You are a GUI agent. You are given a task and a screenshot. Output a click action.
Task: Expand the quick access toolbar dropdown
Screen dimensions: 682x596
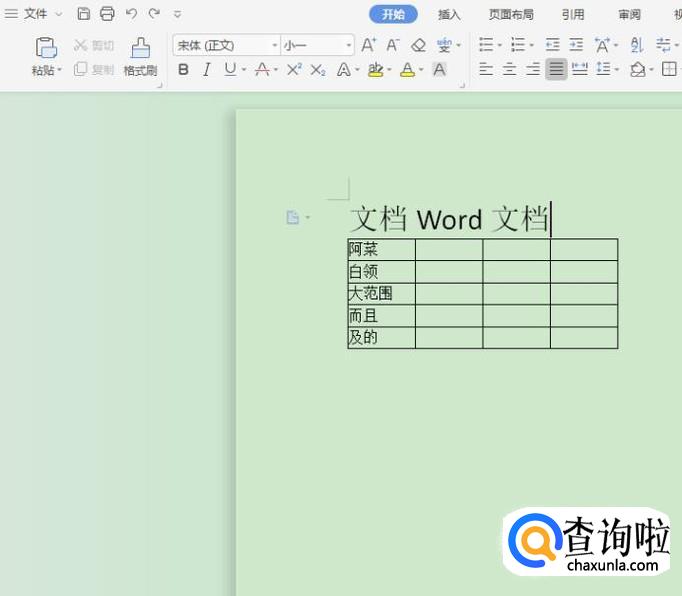pyautogui.click(x=177, y=14)
